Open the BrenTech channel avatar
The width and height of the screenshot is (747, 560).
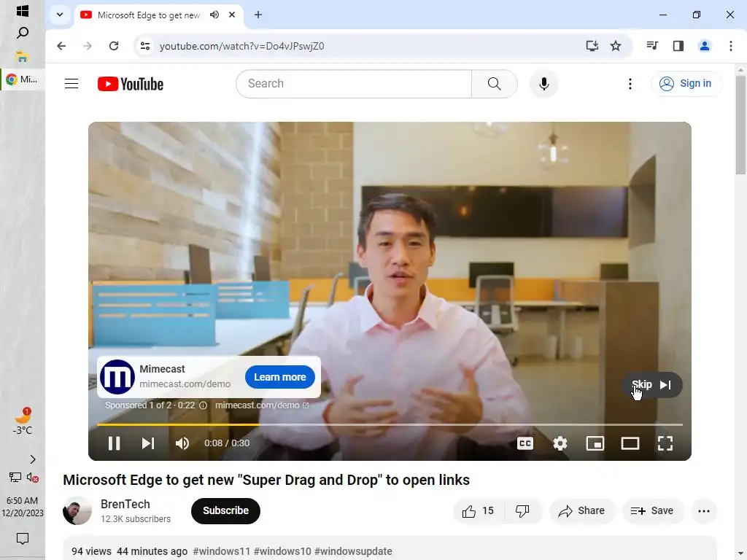[77, 510]
